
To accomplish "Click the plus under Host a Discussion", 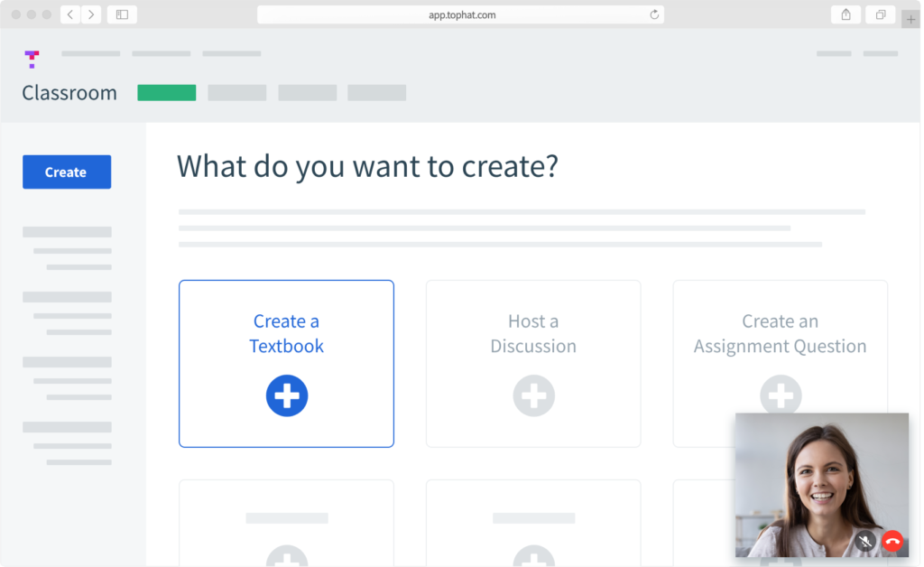I will [534, 395].
